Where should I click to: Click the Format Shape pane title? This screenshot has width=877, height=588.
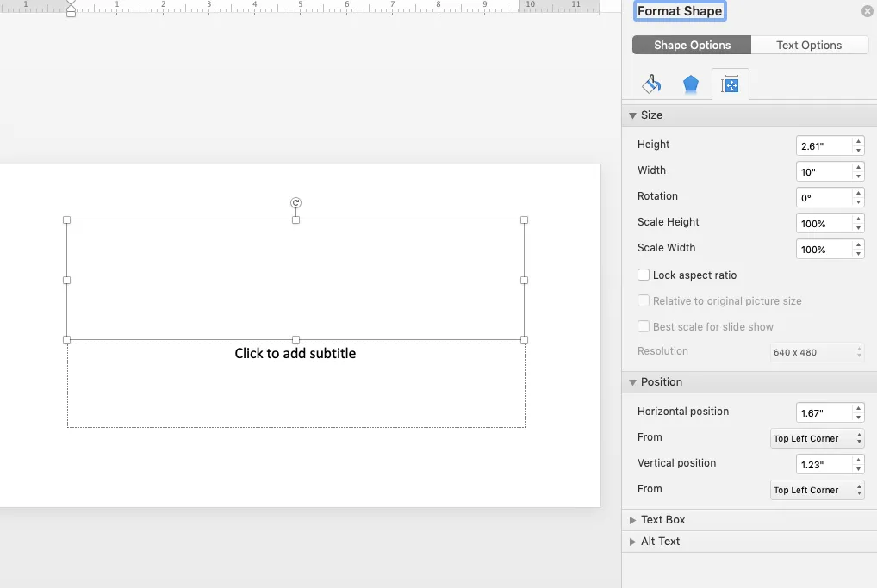coord(680,11)
